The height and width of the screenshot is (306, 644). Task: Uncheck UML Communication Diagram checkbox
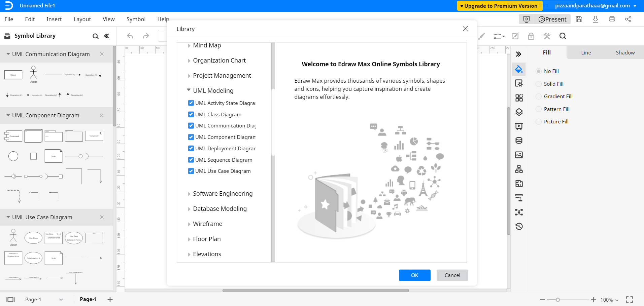pyautogui.click(x=191, y=125)
